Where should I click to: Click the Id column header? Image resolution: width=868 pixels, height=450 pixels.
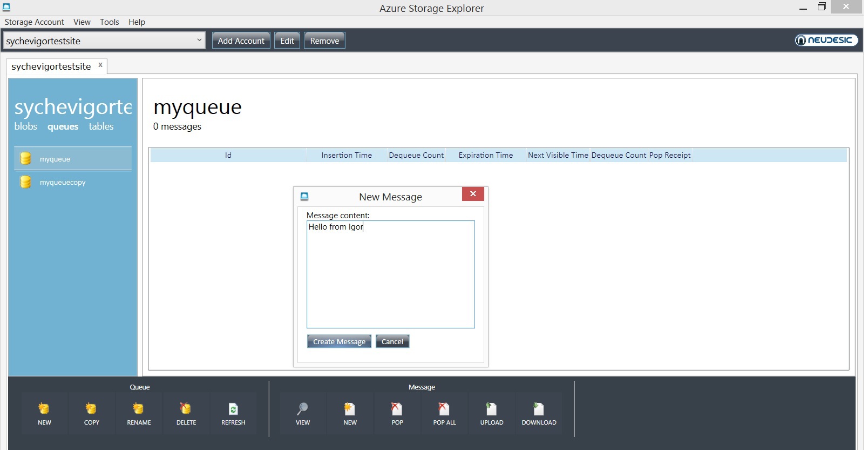228,155
